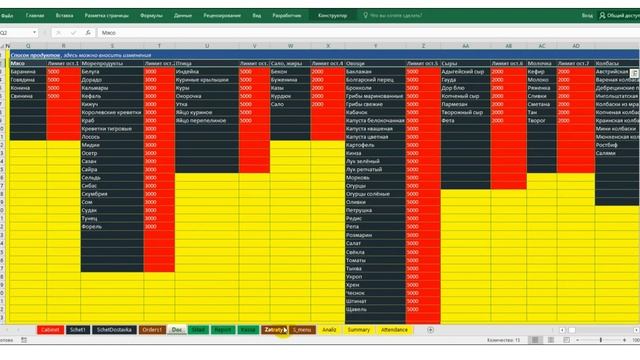The height and width of the screenshot is (360, 640).
Task: Open the Формулы ribbon tab
Action: coord(151,16)
